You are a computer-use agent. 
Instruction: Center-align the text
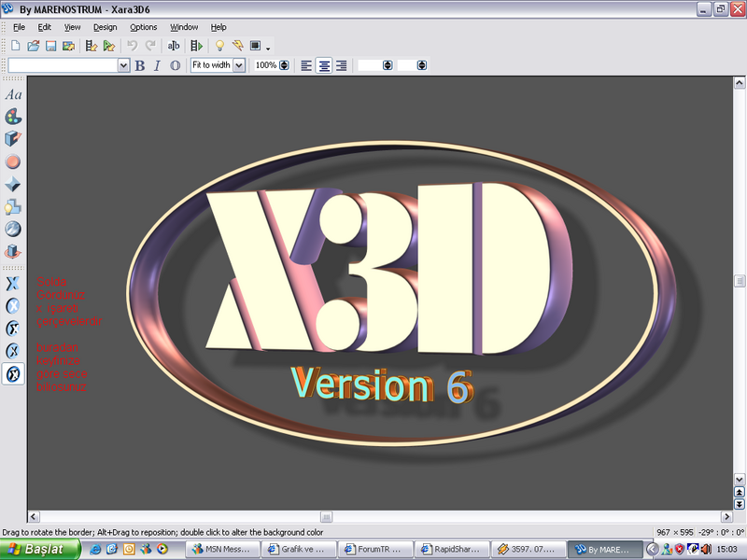[324, 65]
